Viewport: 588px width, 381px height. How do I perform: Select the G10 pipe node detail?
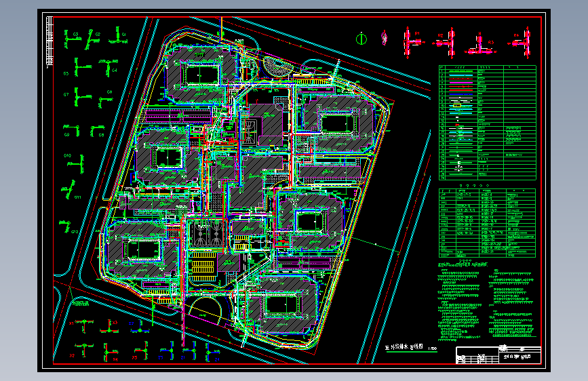75,163
